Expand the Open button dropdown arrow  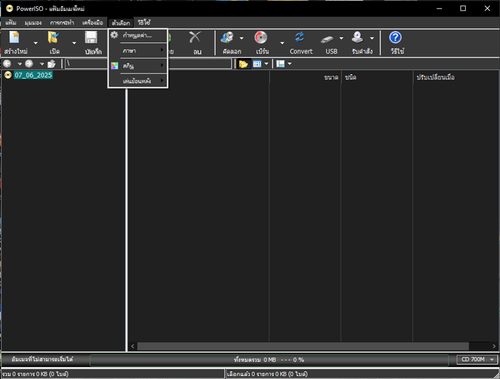tap(74, 43)
